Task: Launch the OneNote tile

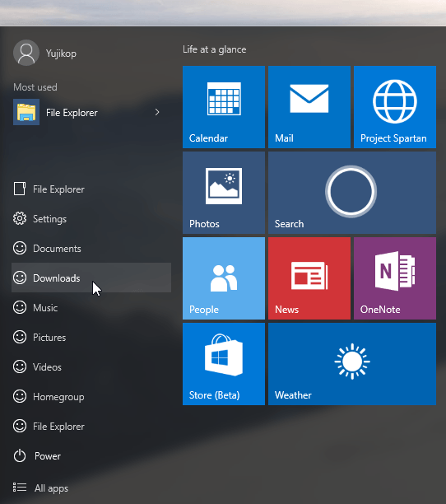Action: 395,278
